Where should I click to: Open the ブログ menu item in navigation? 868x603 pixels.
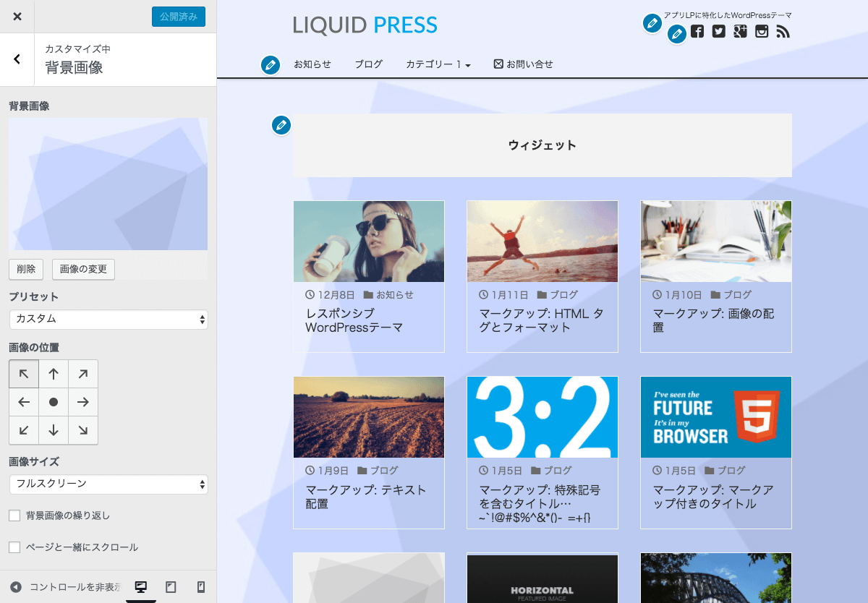pyautogui.click(x=369, y=64)
